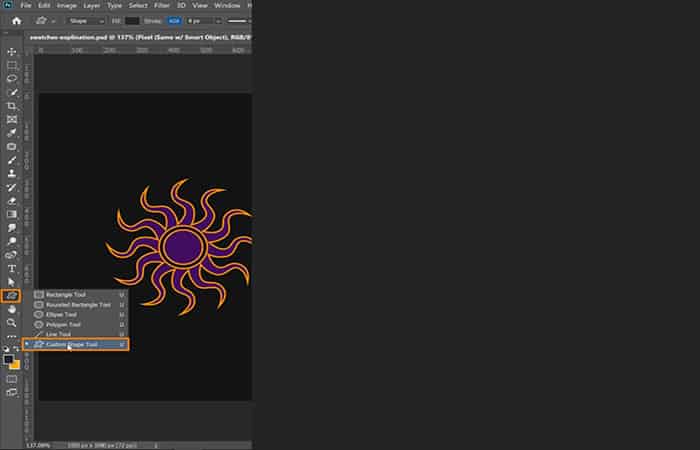
Task: Select the Eraser tool
Action: point(12,200)
